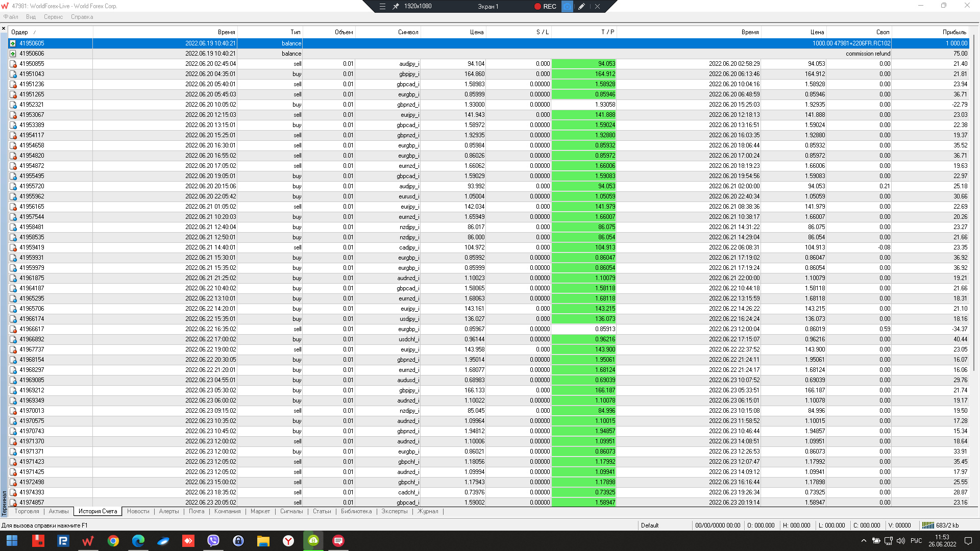Click connection status bars icon 683/2 kb
Image resolution: width=980 pixels, height=551 pixels.
point(928,525)
